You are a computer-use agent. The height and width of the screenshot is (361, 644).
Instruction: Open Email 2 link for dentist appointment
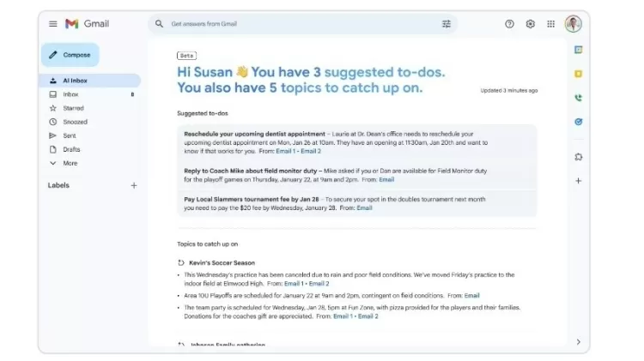pos(311,151)
